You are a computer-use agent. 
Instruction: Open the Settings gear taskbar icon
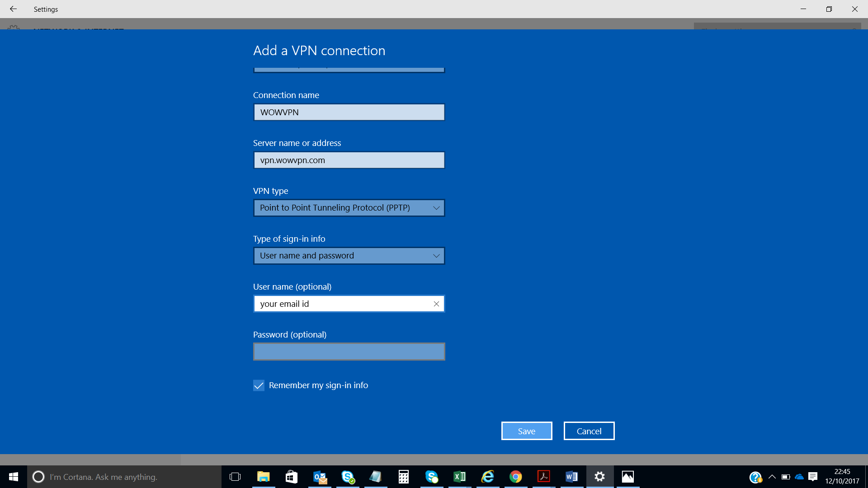pos(600,477)
